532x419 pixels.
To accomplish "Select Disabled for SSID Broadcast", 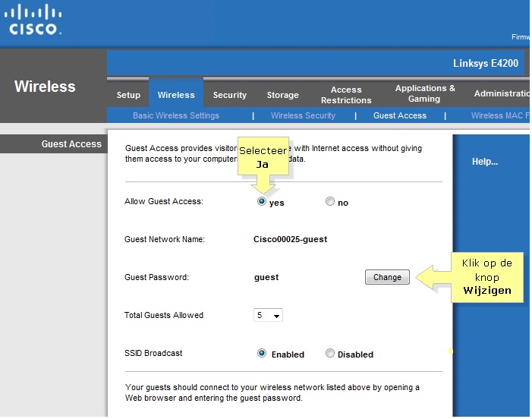I will click(330, 353).
